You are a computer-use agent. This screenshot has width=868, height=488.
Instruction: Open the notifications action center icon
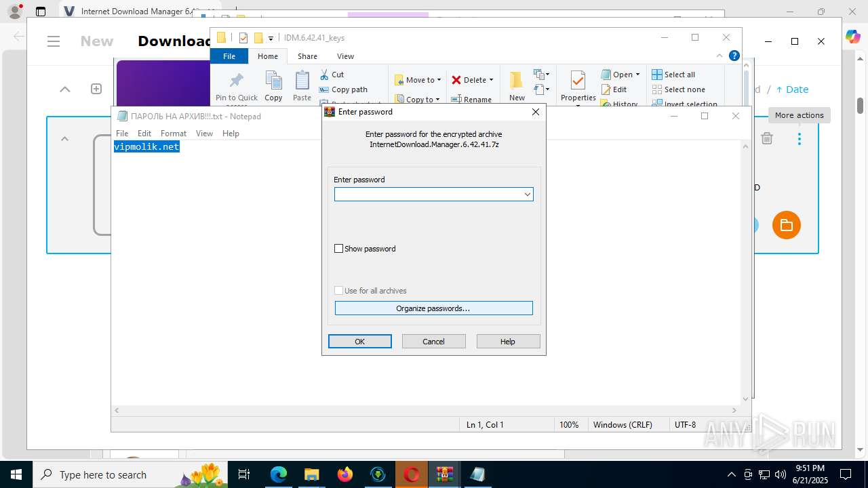point(846,474)
